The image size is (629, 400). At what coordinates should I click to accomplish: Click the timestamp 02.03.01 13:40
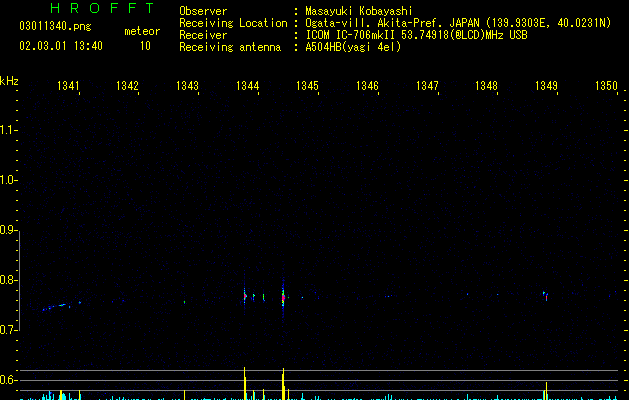[61, 46]
